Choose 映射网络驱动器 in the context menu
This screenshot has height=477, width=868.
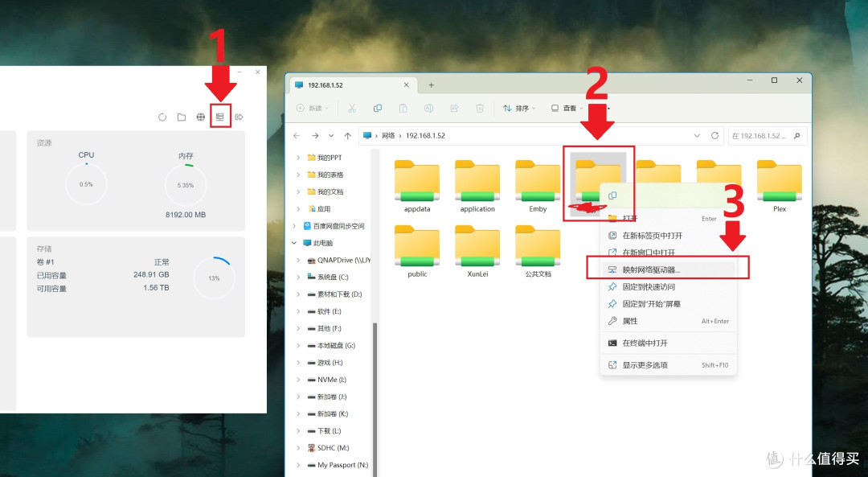[x=668, y=269]
